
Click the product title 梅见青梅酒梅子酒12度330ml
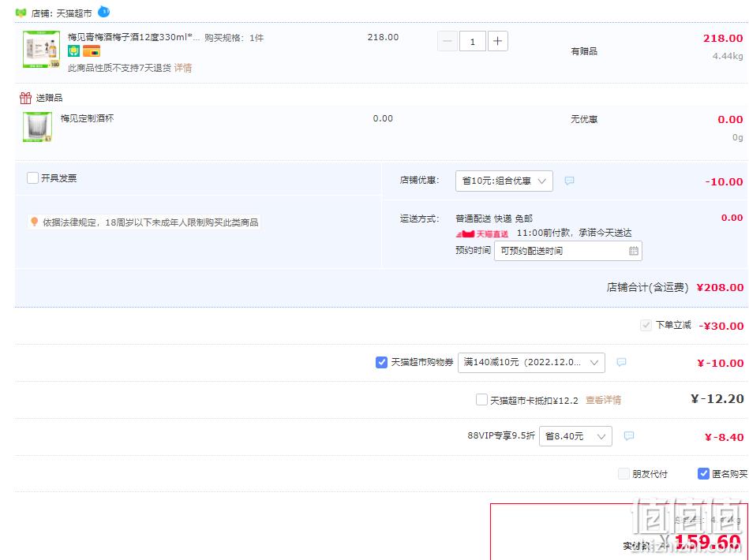pyautogui.click(x=133, y=37)
